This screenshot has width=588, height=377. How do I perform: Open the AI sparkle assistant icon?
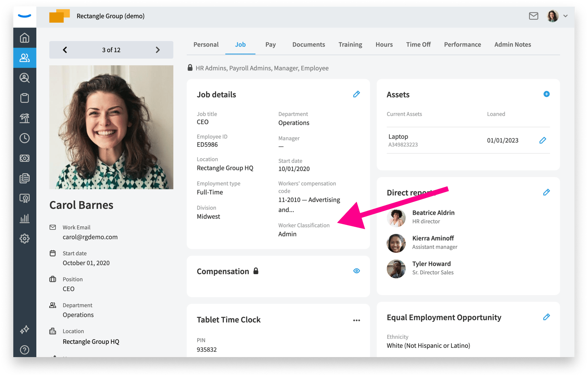tap(25, 330)
